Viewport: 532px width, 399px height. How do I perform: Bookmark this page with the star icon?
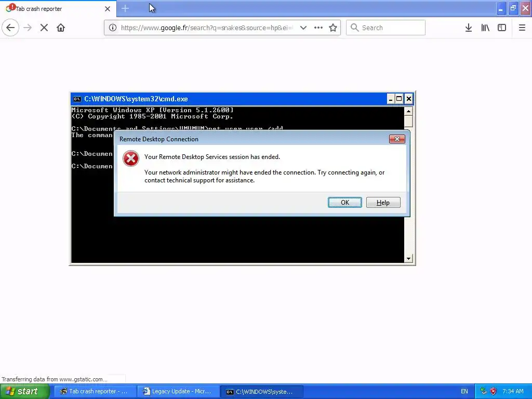[x=333, y=28]
